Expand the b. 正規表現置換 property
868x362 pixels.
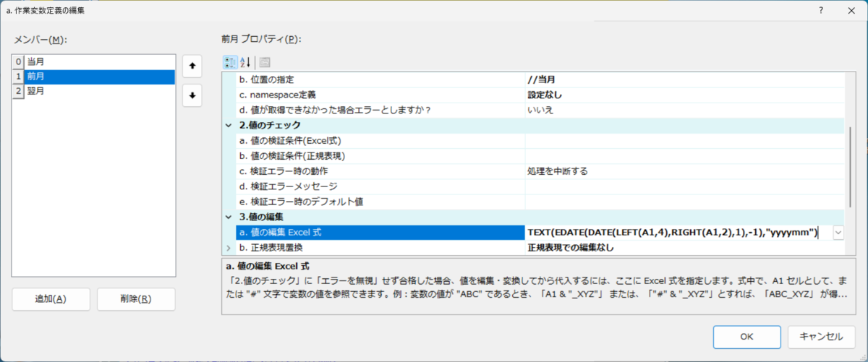coord(229,248)
